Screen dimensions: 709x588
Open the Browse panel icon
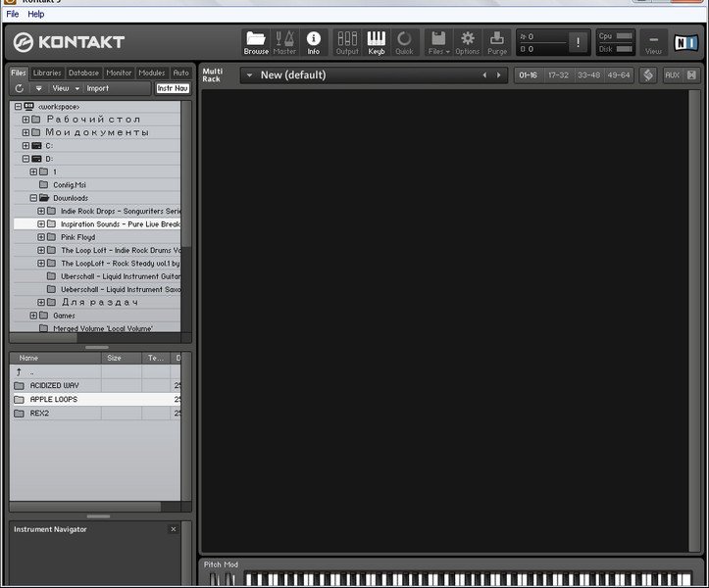256,42
